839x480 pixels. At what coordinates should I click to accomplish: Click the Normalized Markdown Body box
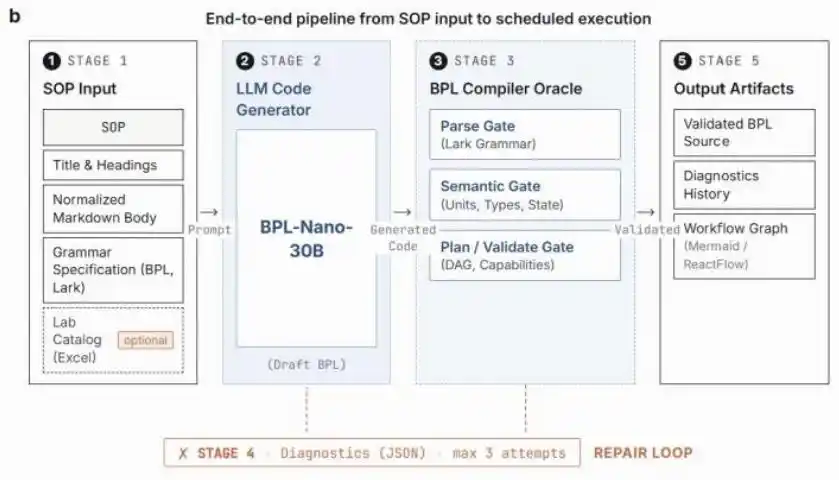(x=113, y=209)
